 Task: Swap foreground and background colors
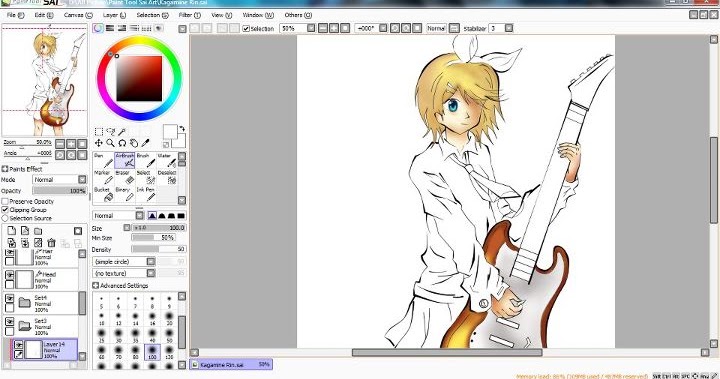[182, 129]
